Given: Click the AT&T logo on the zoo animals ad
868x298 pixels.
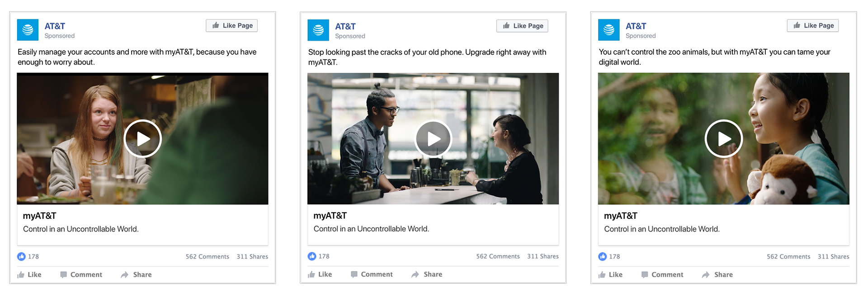Looking at the screenshot, I should (609, 30).
